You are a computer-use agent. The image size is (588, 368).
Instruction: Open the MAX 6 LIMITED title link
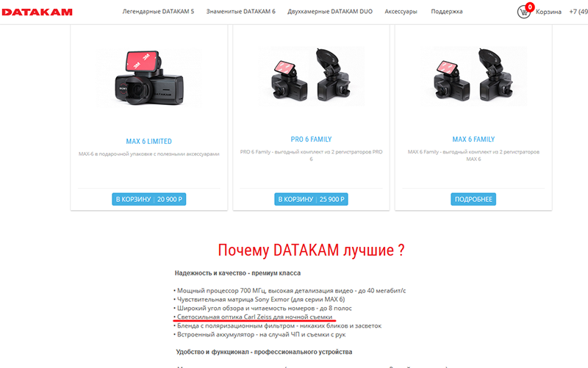pyautogui.click(x=149, y=141)
